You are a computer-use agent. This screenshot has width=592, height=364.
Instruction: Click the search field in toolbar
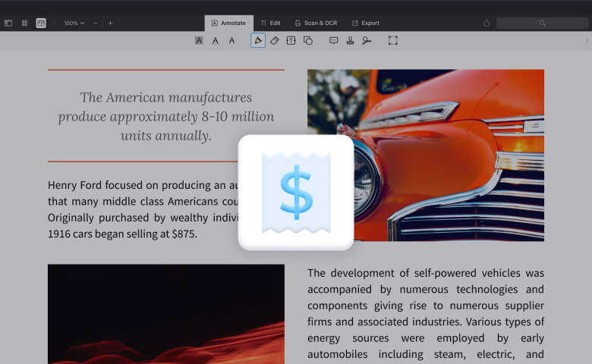tap(542, 23)
